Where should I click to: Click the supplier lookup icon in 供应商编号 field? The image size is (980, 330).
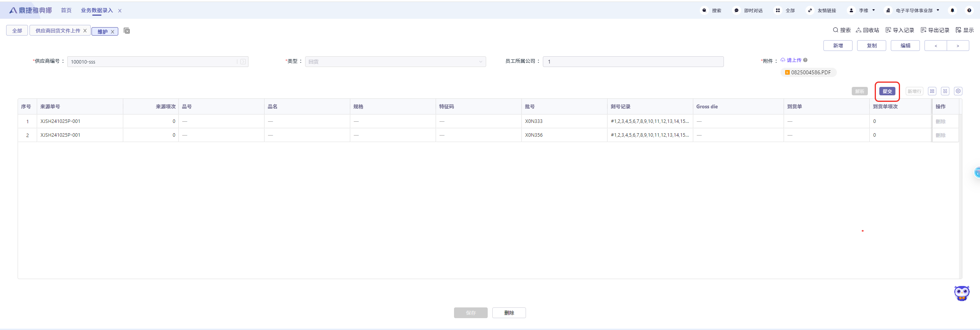243,62
